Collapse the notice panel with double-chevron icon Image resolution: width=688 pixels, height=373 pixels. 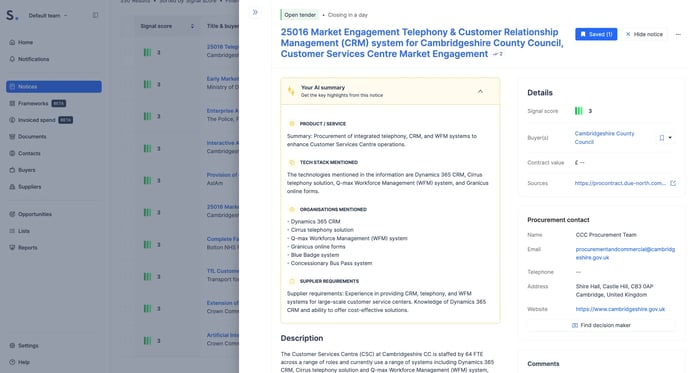pyautogui.click(x=255, y=12)
